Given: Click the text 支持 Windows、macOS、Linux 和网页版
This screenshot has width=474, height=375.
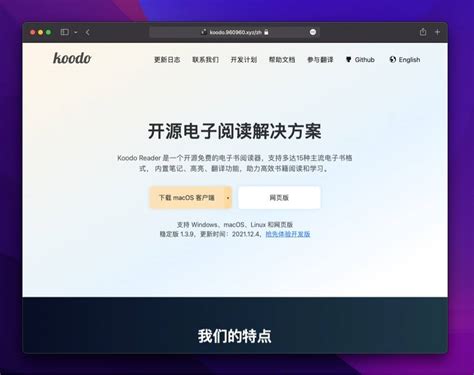Looking at the screenshot, I should click(235, 225).
